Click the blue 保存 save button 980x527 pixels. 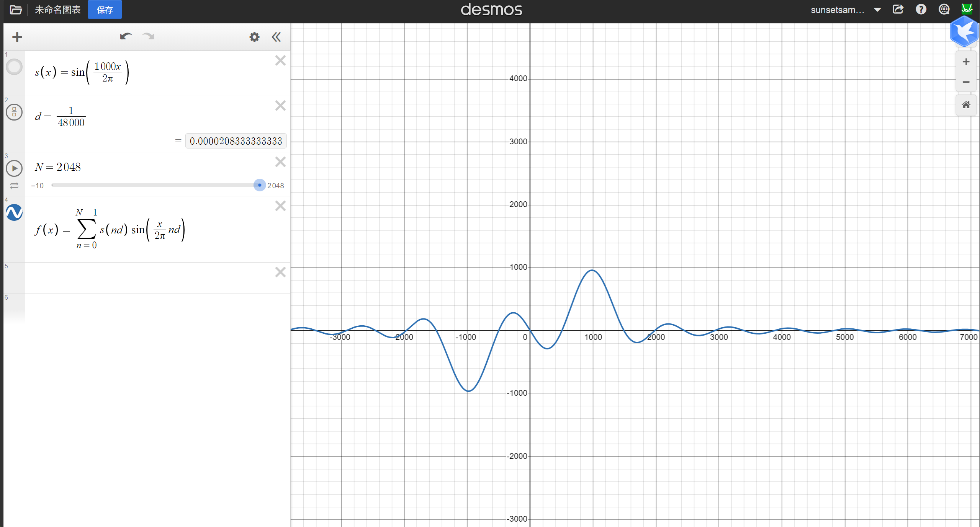105,10
